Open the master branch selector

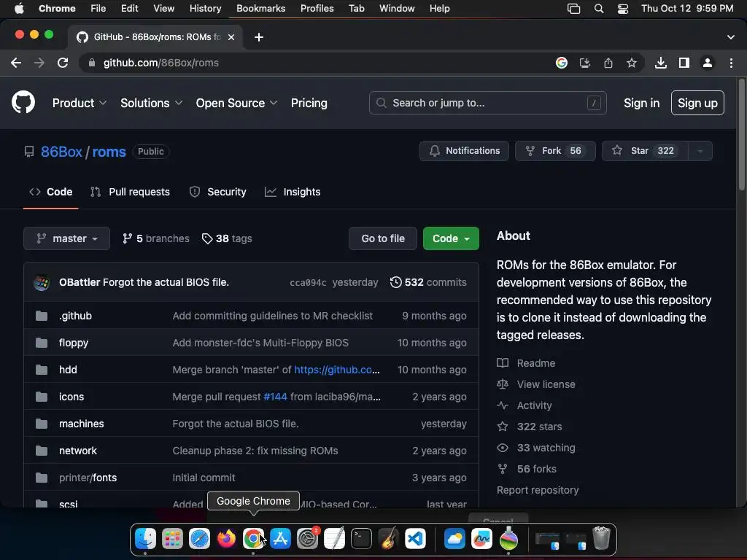click(x=66, y=238)
